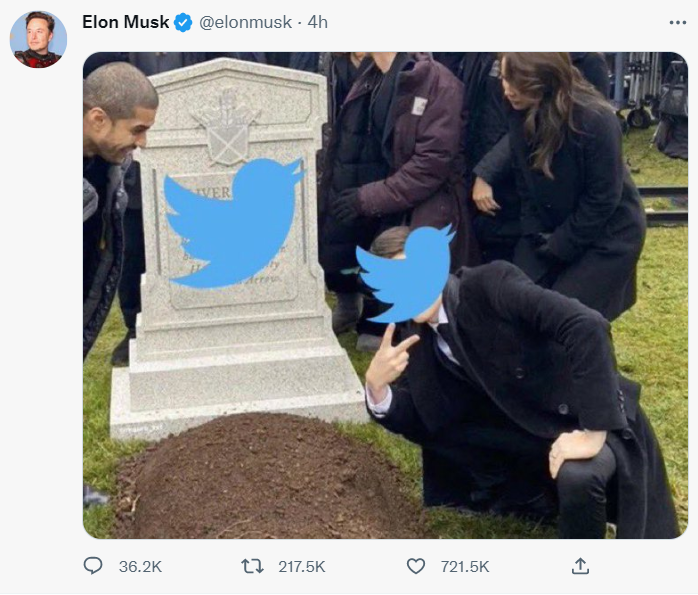Screen dimensions: 698x595
Task: Click the 217.5K retweet count
Action: click(x=301, y=566)
